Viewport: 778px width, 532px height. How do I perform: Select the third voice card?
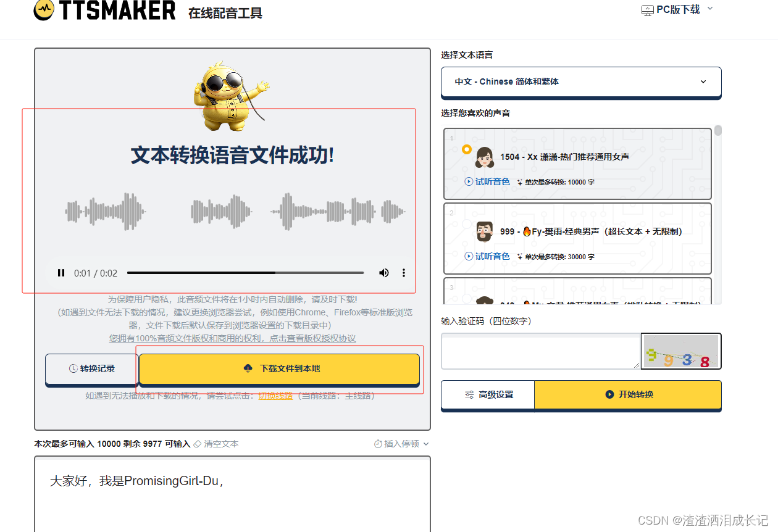(577, 291)
